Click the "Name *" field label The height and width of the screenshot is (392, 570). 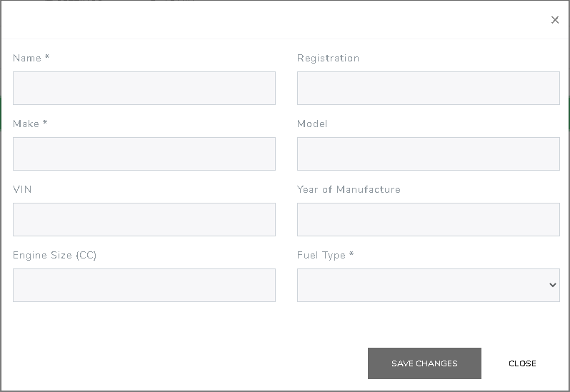31,59
